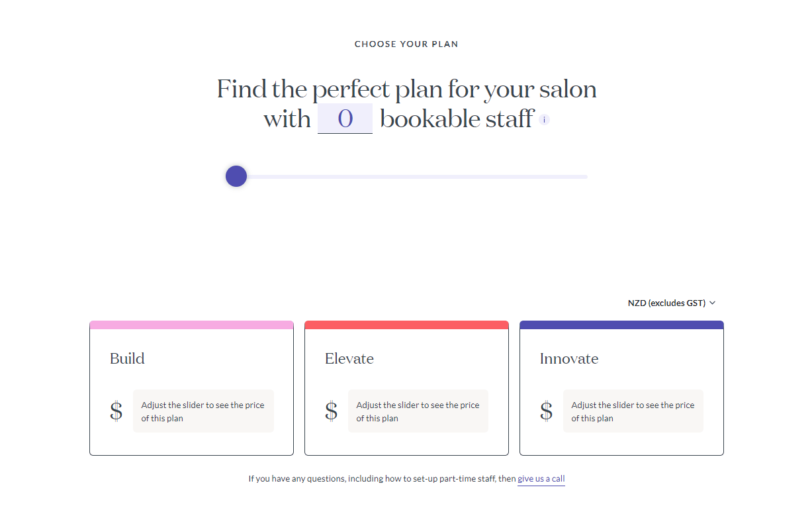
Task: Click the round staff slider handle
Action: pos(236,176)
